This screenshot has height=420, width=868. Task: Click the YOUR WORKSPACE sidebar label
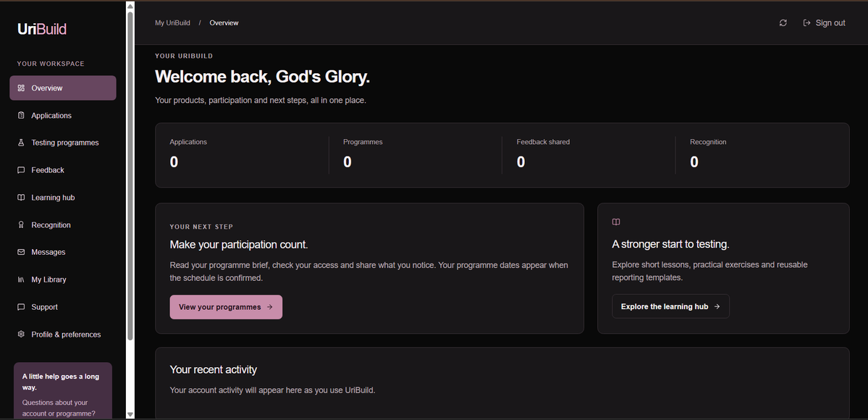click(51, 64)
